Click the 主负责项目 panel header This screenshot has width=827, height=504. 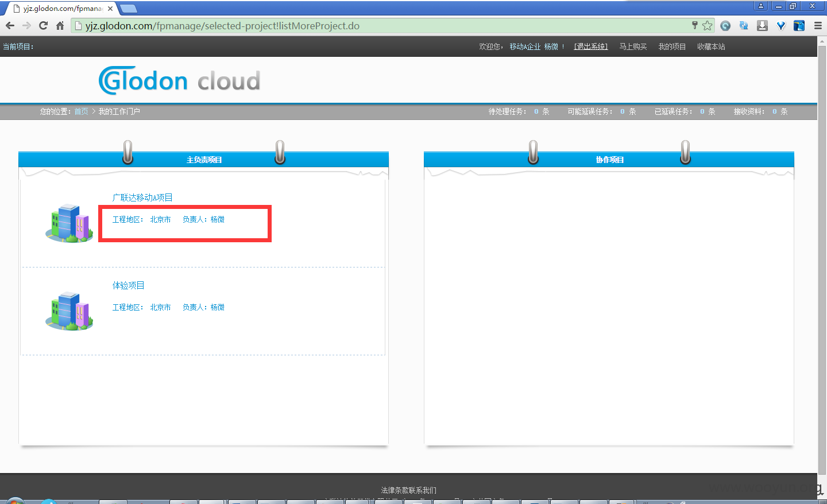click(204, 160)
